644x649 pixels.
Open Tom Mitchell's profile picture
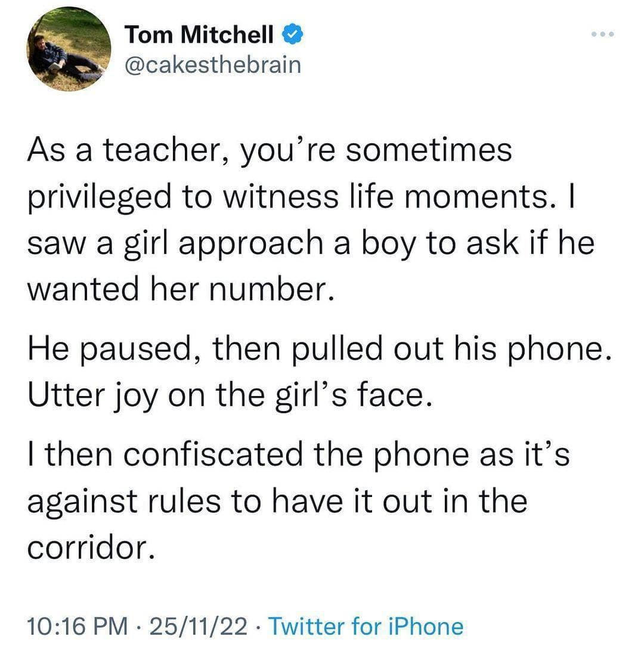(x=69, y=50)
